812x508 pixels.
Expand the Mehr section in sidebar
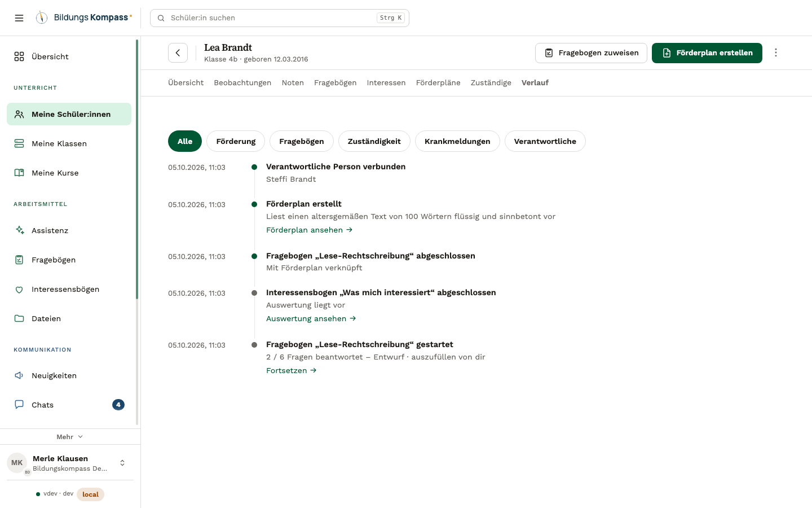tap(70, 437)
